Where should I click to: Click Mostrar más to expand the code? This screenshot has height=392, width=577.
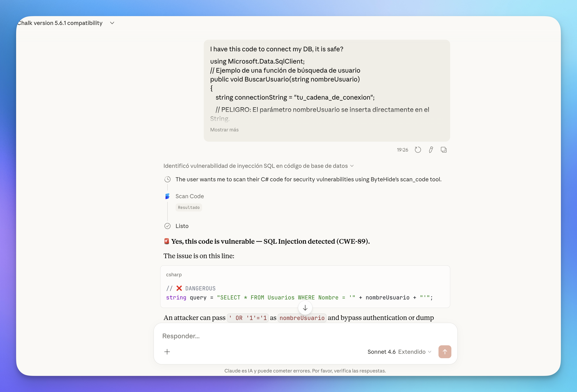point(224,130)
